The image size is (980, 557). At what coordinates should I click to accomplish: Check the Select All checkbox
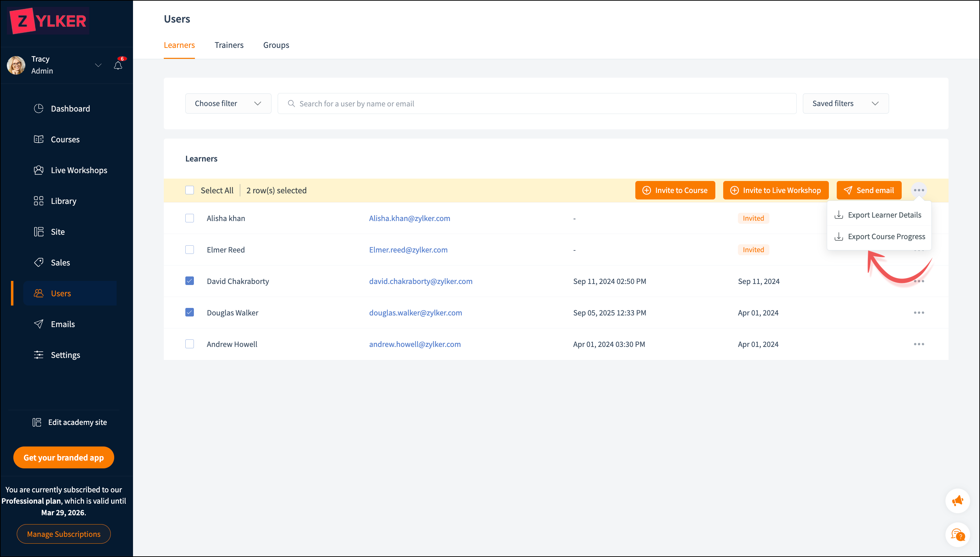coord(189,190)
